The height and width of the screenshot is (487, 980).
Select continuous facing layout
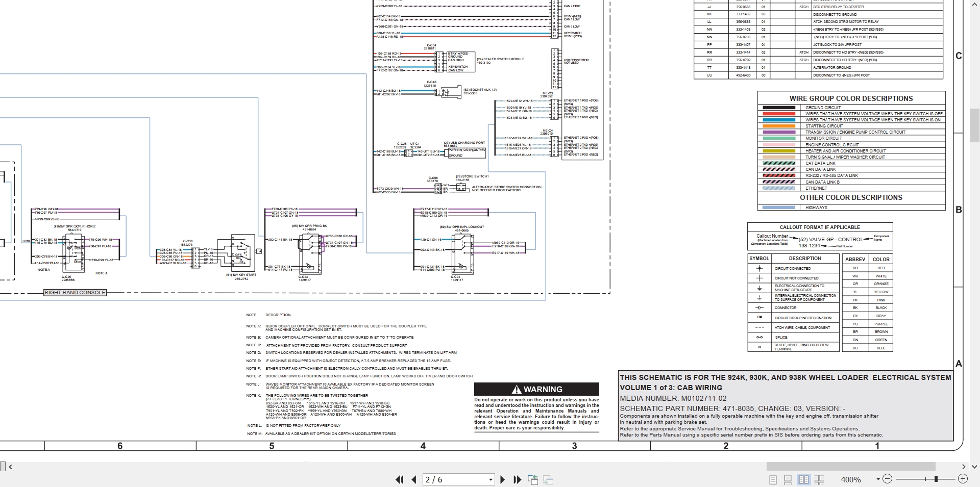pos(819,479)
